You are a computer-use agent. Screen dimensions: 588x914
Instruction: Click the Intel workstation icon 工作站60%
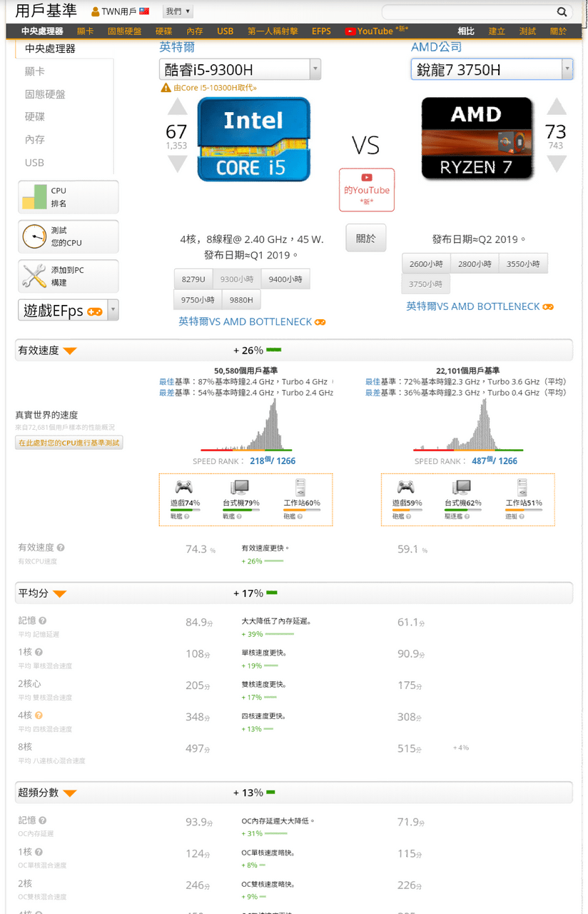pyautogui.click(x=301, y=488)
